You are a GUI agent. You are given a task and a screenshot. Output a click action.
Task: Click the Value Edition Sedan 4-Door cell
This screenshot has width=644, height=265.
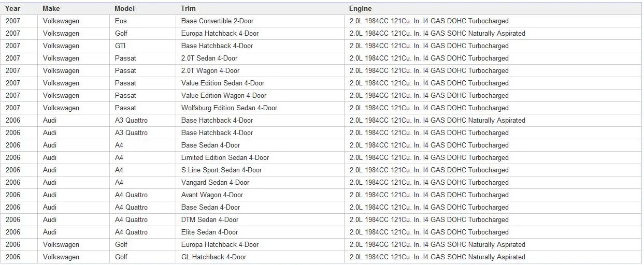[223, 83]
